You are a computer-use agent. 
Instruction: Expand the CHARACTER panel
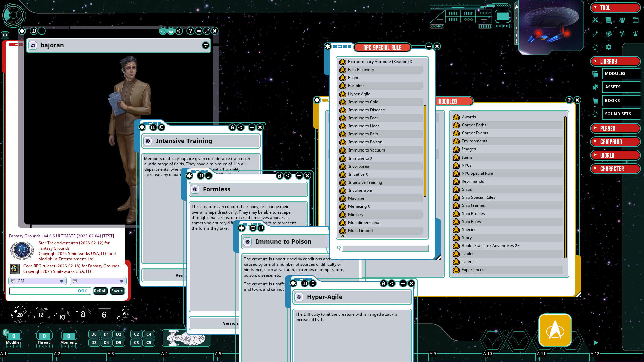[x=615, y=169]
